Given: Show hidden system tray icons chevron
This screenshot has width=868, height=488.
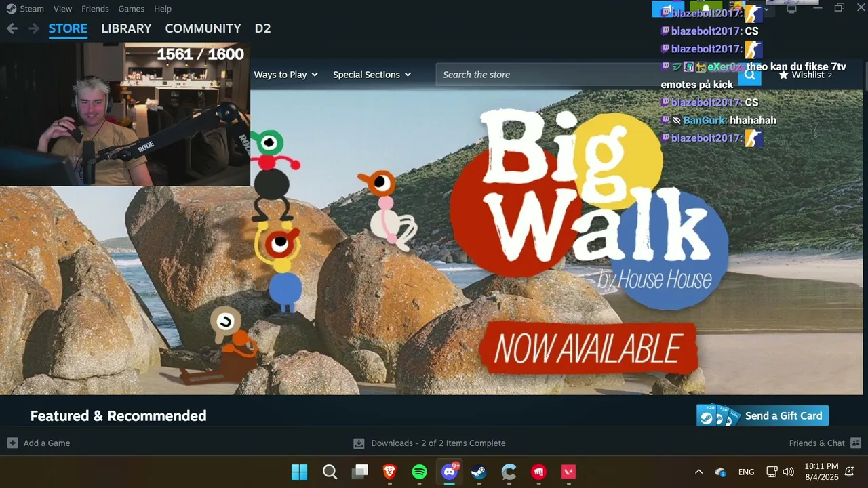Looking at the screenshot, I should (x=698, y=472).
